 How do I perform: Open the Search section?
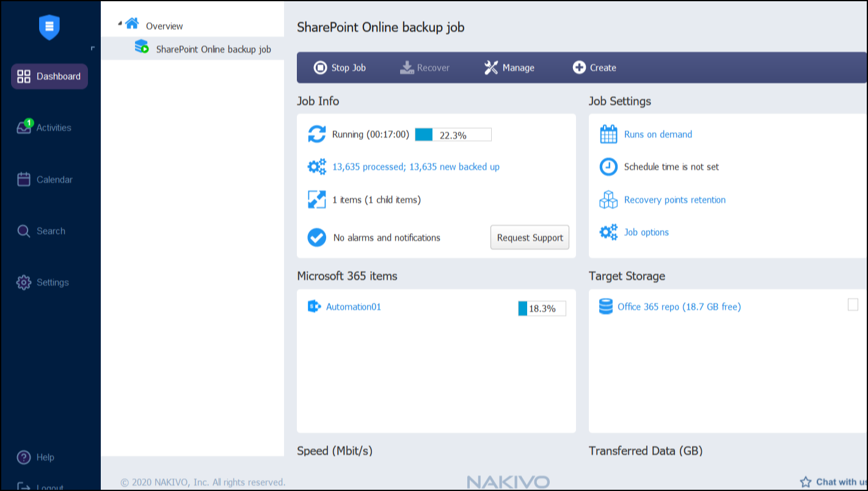point(41,231)
